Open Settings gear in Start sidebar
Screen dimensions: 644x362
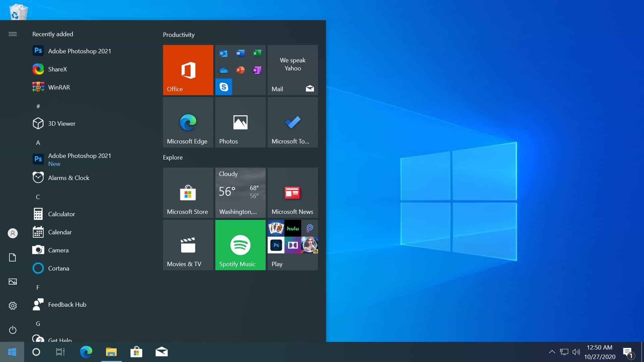point(12,306)
